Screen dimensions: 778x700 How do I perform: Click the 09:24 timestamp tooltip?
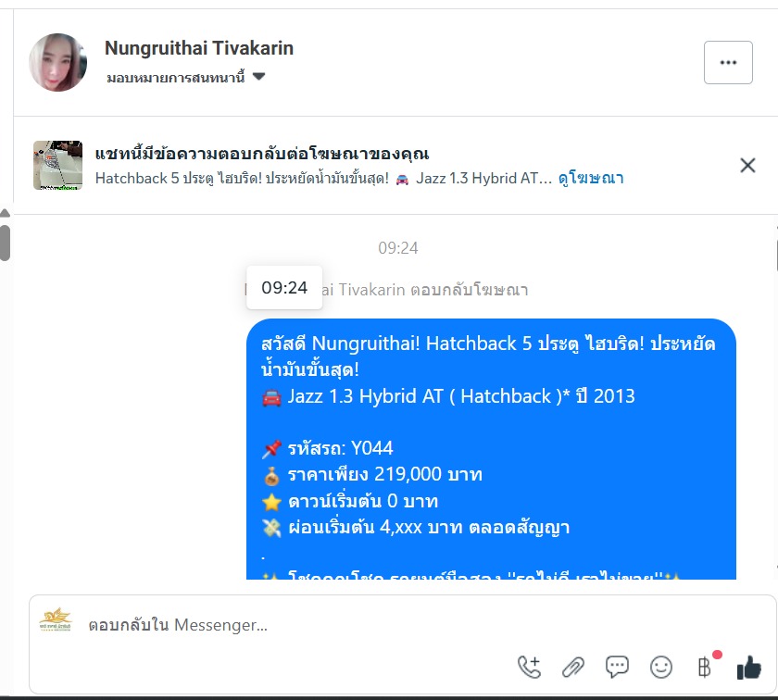click(x=284, y=288)
